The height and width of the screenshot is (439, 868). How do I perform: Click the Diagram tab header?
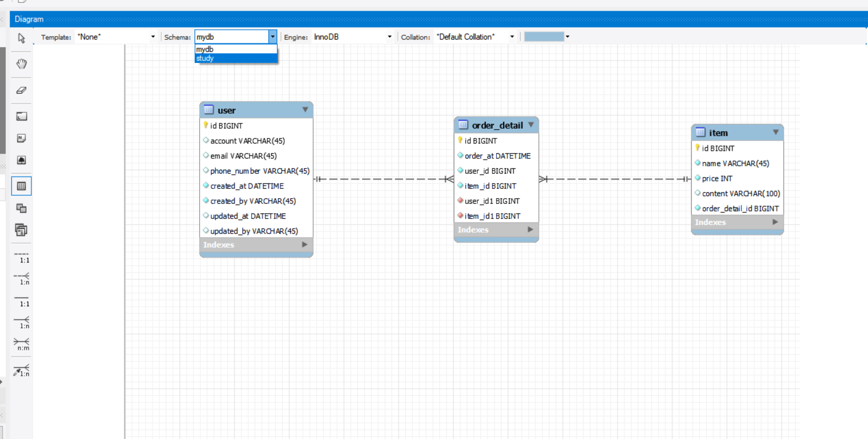coord(28,19)
